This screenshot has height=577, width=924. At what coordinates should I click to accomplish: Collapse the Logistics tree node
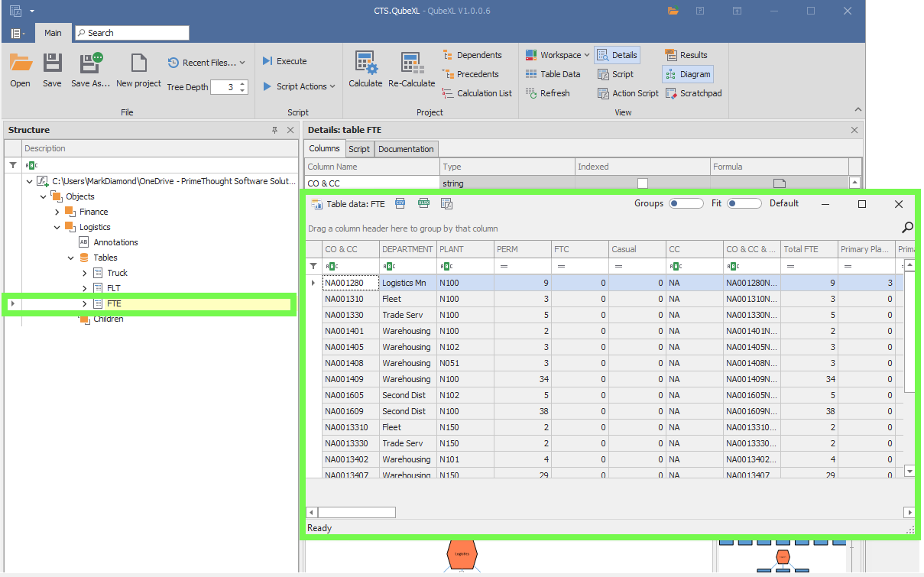point(57,227)
